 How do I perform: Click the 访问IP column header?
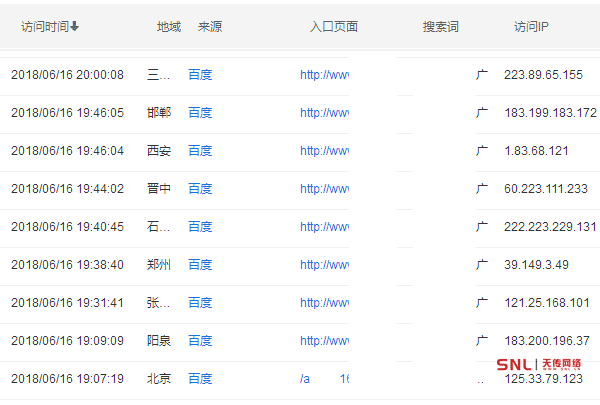(531, 27)
